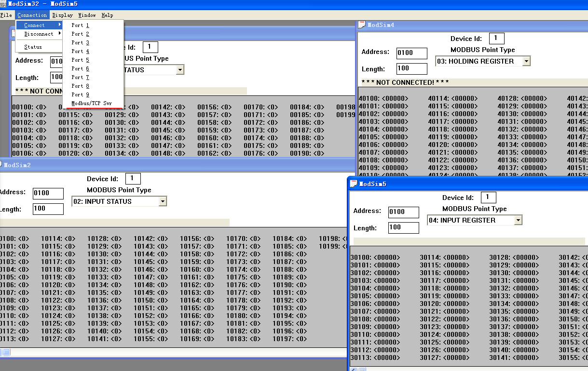The image size is (588, 371).
Task: Open Point Type dropdown in ModSim4
Action: (526, 61)
